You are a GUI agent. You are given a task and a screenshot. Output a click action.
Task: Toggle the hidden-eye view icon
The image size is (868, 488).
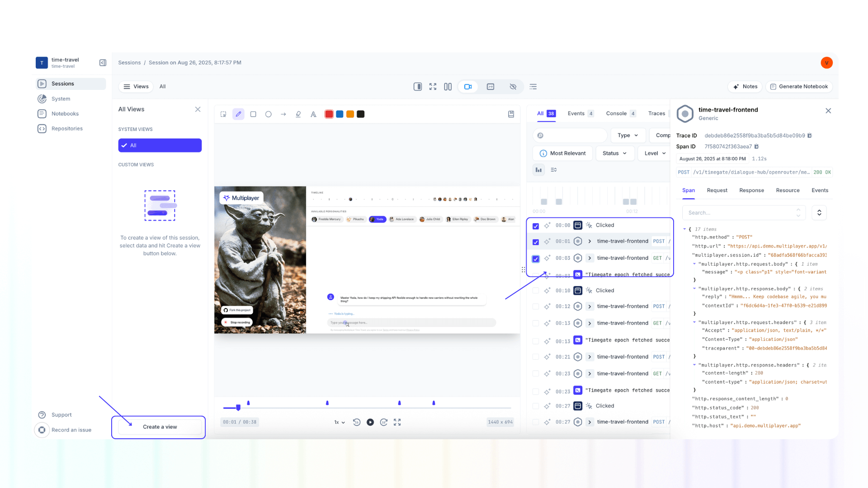[513, 87]
